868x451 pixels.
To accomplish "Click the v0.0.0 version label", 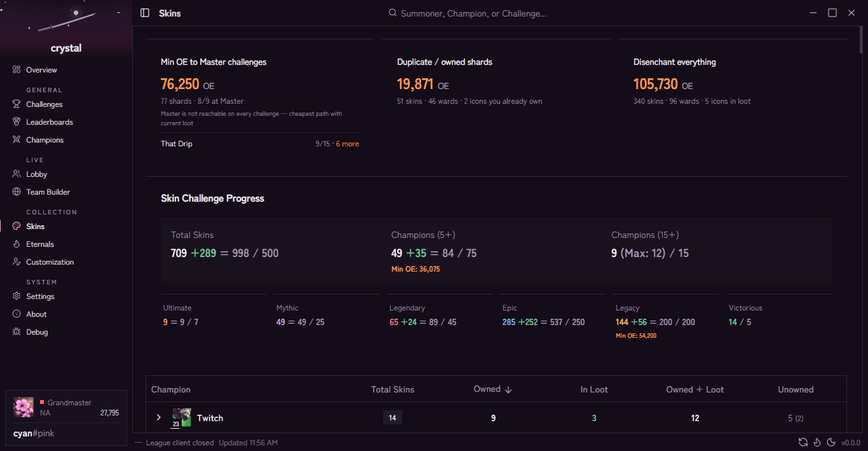I will 851,443.
